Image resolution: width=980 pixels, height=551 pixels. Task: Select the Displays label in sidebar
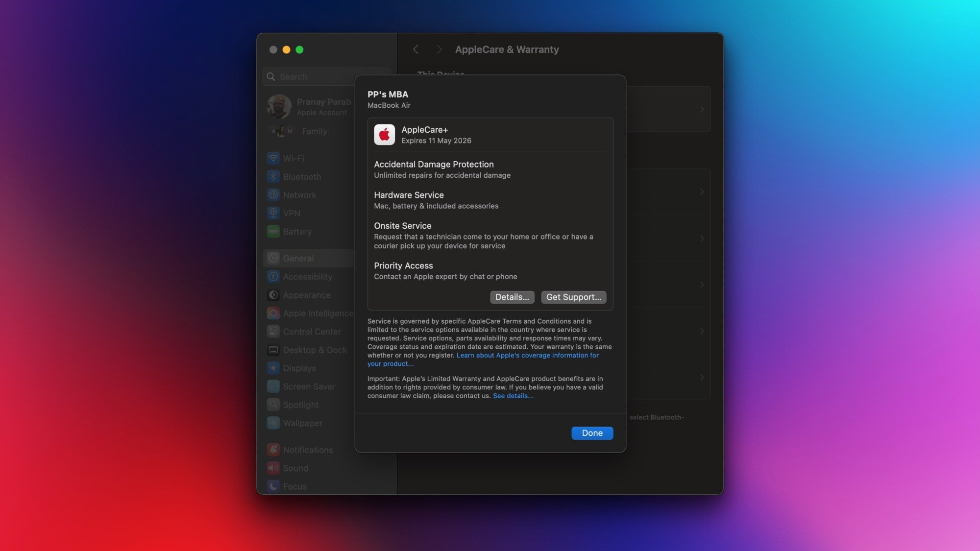click(299, 368)
